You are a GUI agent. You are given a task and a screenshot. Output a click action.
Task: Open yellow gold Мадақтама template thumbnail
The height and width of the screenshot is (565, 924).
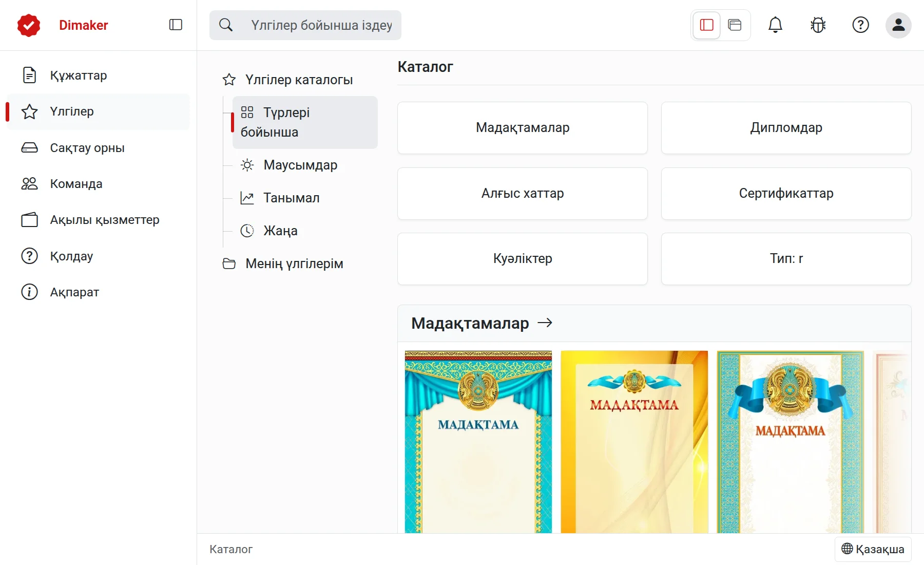tap(634, 442)
